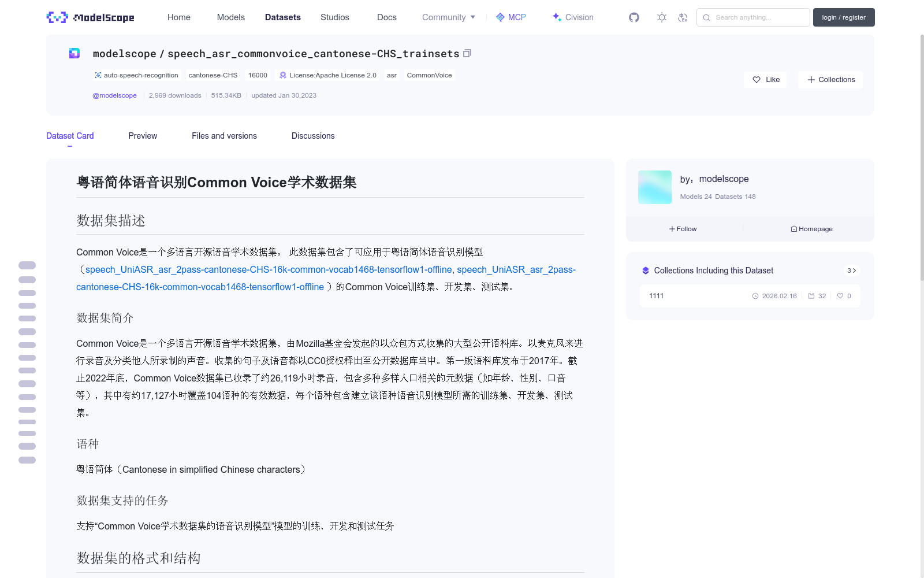Click the MCP diamond icon
Image resolution: width=924 pixels, height=578 pixels.
(x=500, y=17)
